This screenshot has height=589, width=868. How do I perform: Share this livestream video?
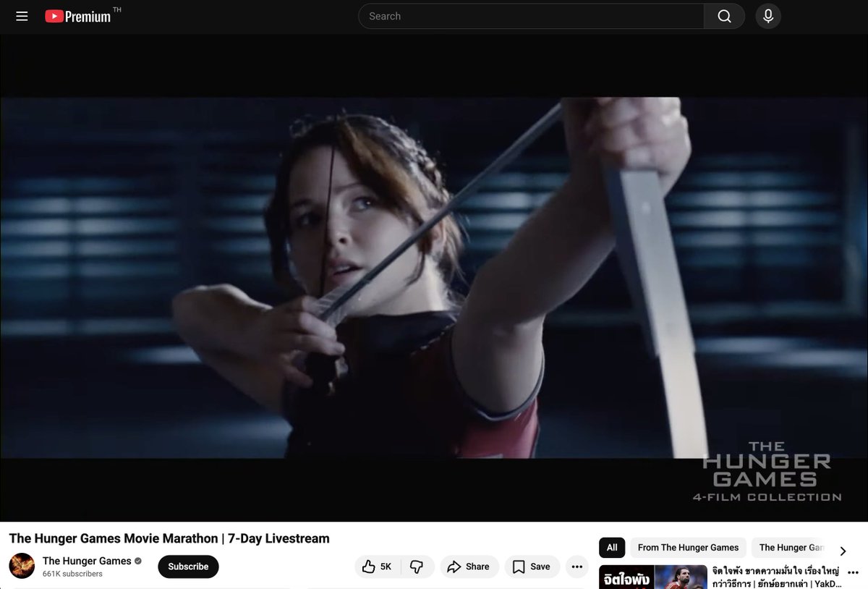coord(469,567)
